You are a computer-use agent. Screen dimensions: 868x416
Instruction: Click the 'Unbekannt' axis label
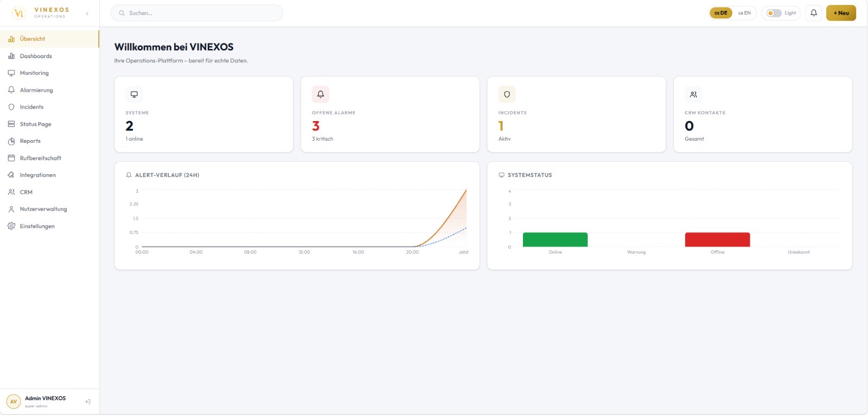coord(799,252)
